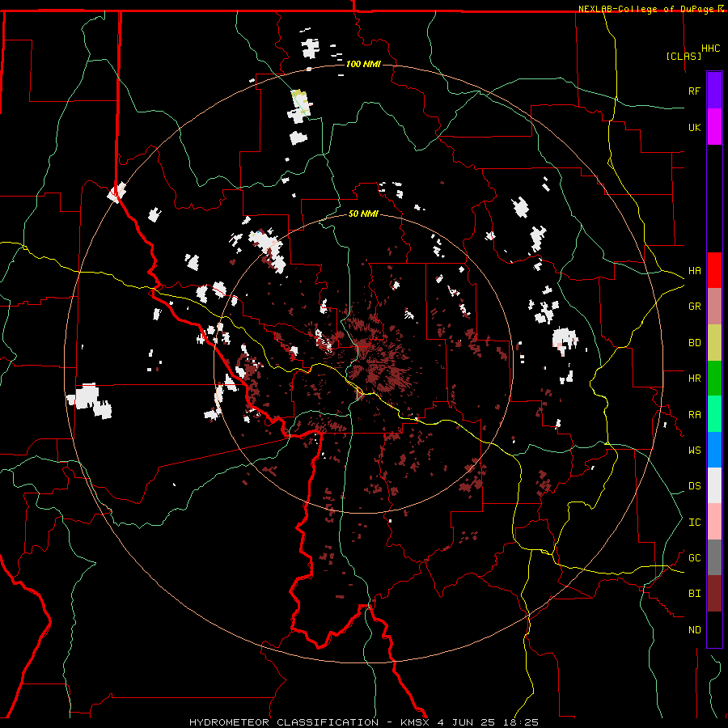
Task: Click the 'RA' legend label
Action: point(694,415)
